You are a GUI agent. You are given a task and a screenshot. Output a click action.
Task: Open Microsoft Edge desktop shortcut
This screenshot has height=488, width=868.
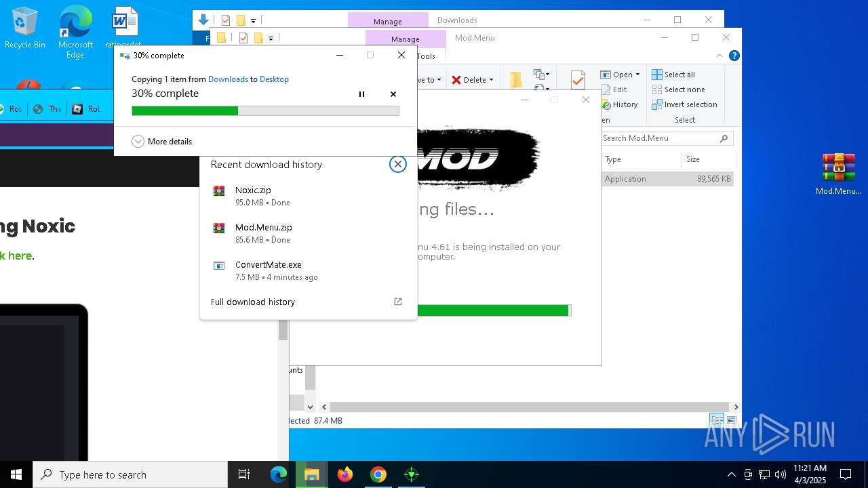click(75, 32)
